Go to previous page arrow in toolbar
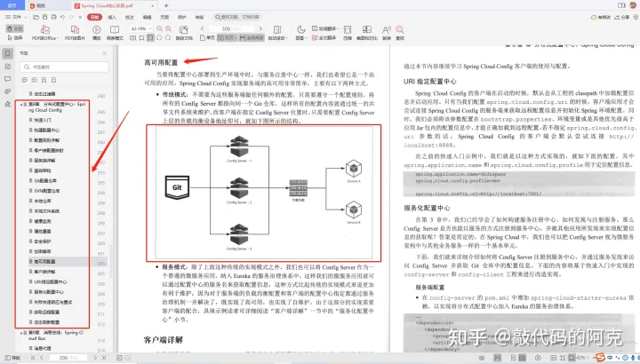Viewport: 640px width, 364px height. click(202, 28)
